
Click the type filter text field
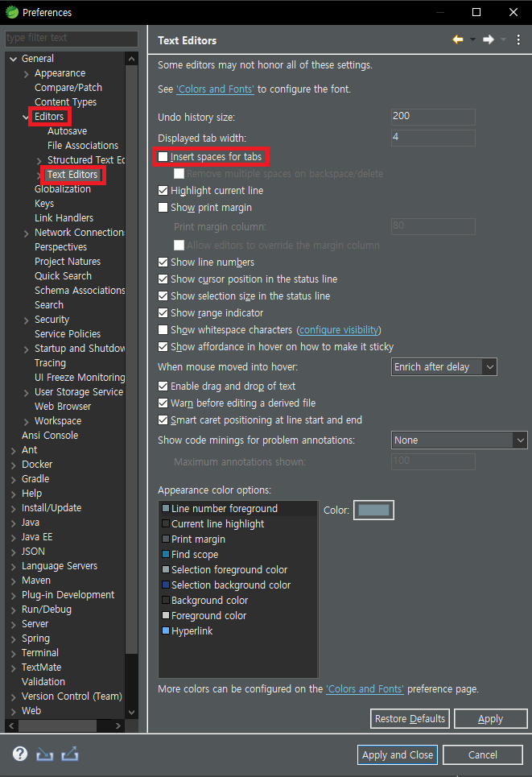tap(72, 38)
